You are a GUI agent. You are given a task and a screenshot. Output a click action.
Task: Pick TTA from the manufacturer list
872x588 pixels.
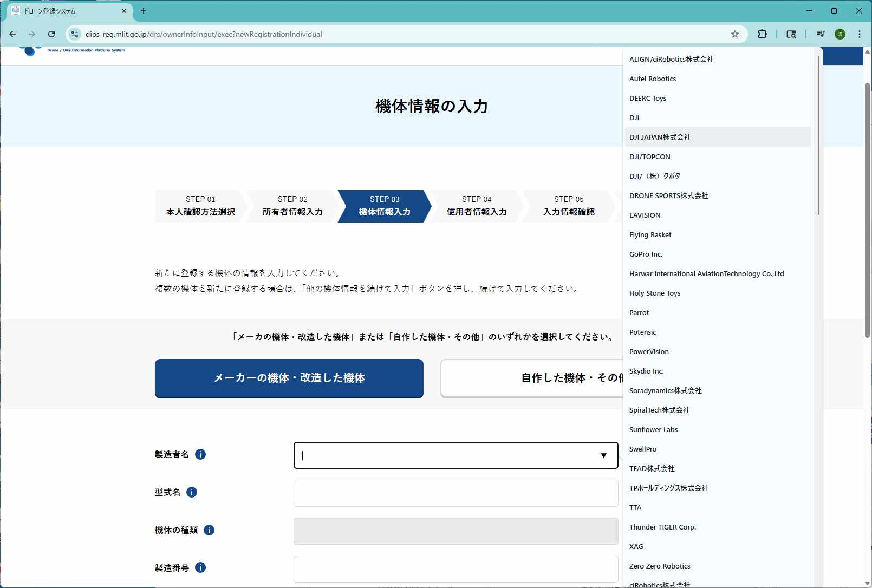[x=718, y=507]
